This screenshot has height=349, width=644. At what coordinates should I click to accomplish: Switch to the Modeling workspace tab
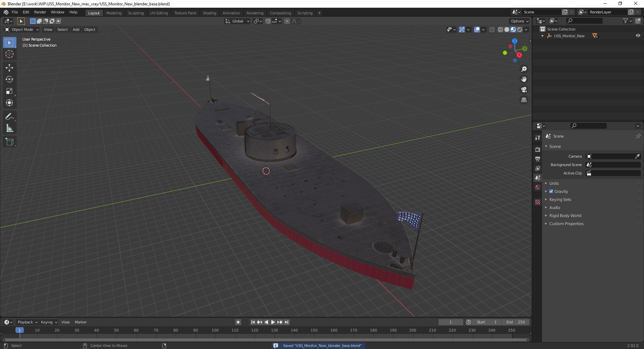(x=114, y=13)
